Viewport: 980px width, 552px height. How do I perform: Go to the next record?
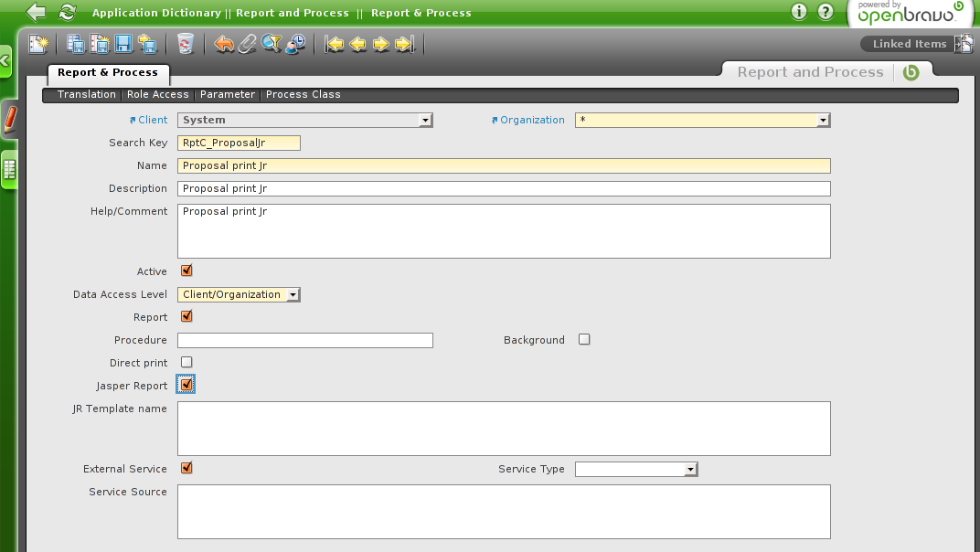[381, 44]
